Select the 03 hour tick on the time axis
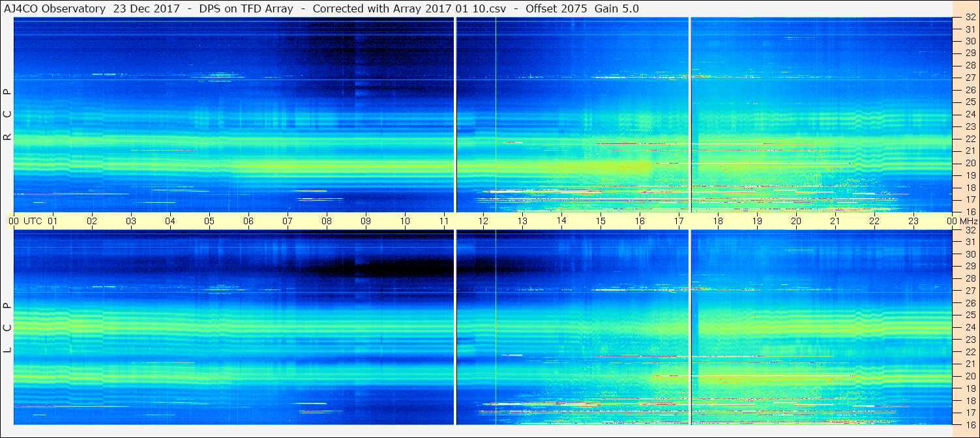The width and height of the screenshot is (980, 438). [x=131, y=221]
